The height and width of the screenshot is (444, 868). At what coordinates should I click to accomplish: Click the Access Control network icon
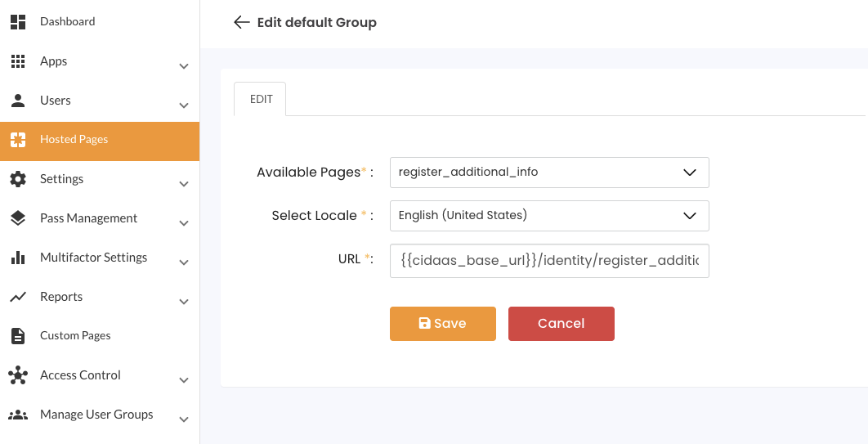pyautogui.click(x=18, y=375)
